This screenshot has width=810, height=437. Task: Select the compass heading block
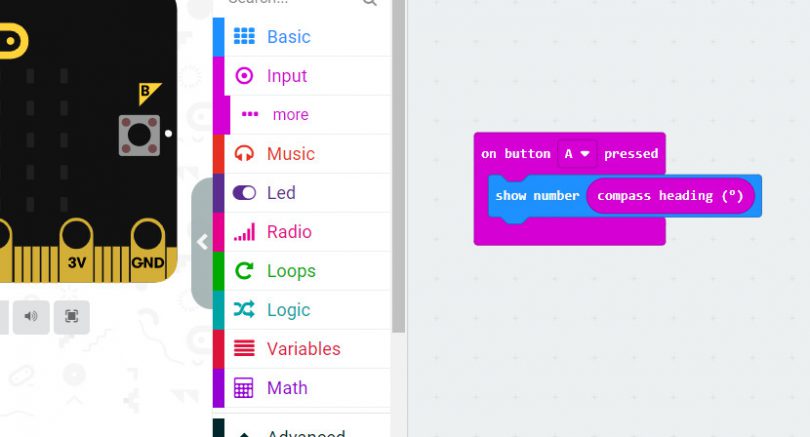point(670,195)
